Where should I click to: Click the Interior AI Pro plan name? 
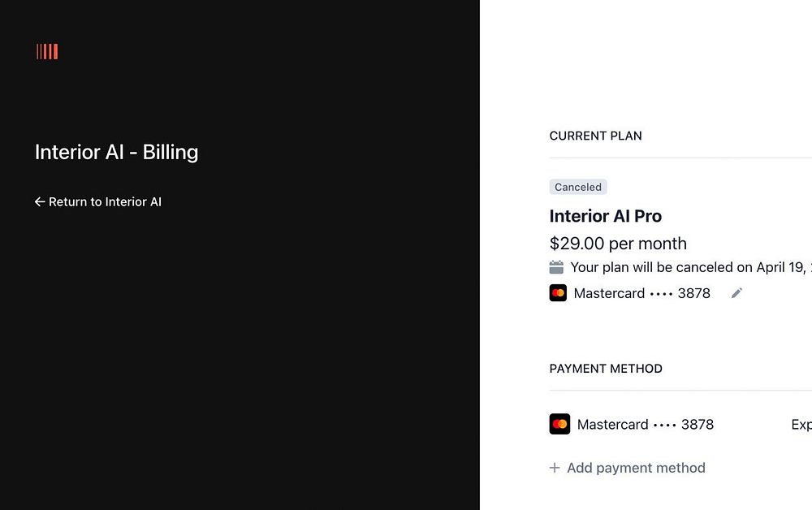click(605, 216)
